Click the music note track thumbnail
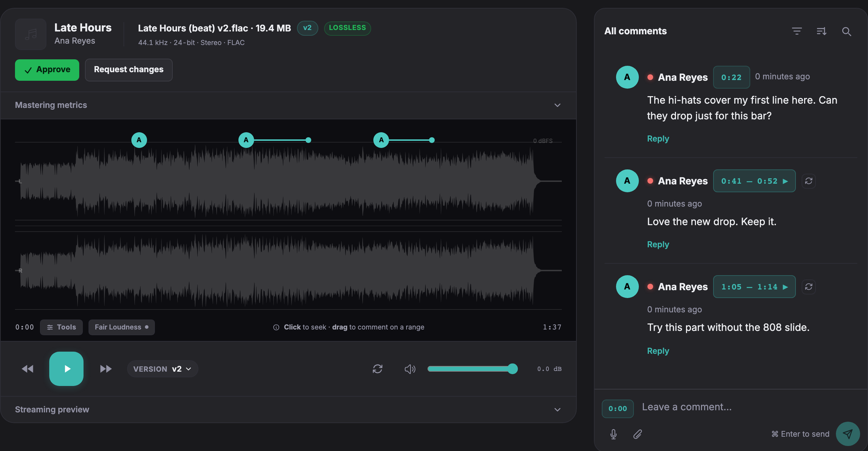 pos(31,34)
